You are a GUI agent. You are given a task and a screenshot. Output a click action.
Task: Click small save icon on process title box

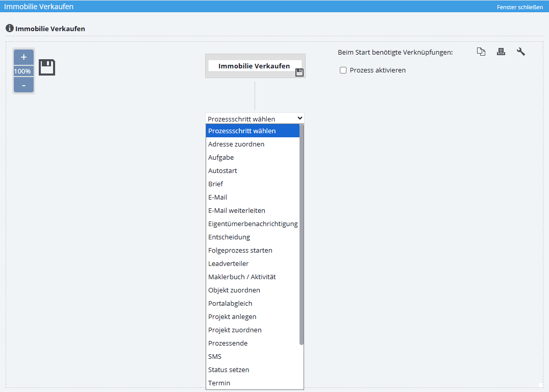coord(300,72)
